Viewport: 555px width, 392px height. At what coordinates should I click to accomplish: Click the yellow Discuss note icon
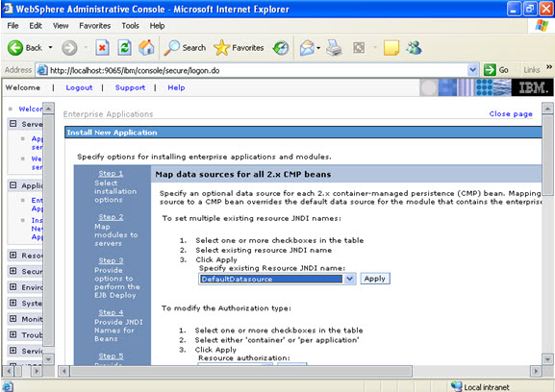tap(391, 48)
